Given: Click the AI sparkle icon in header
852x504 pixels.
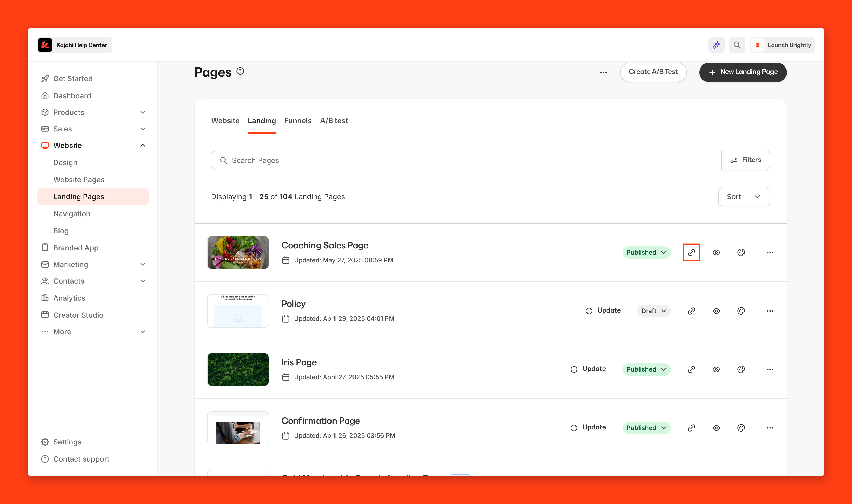Looking at the screenshot, I should point(716,45).
